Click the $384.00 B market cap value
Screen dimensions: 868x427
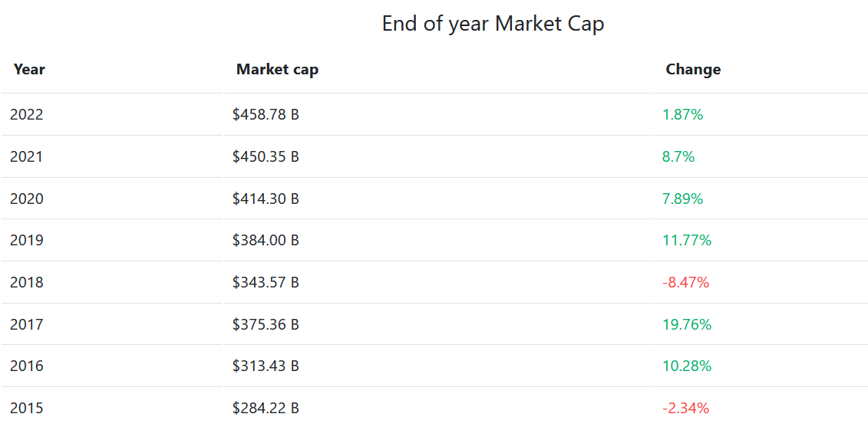pos(266,241)
